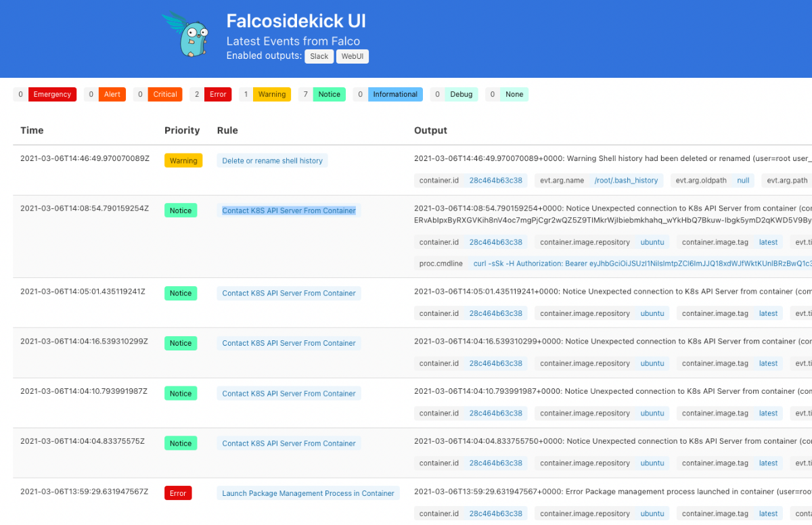Open the Delete or rename shell history rule
Viewport: 812px width, 525px height.
[x=272, y=161]
